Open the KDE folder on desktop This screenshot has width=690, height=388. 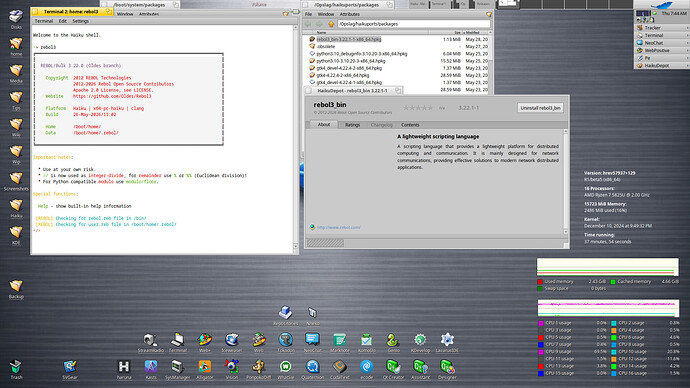16,232
